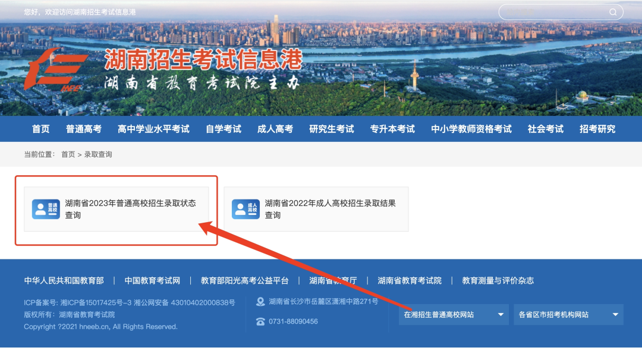Viewport: 642px width, 364px height.
Task: Click the telephone icon in footer
Action: pos(260,321)
